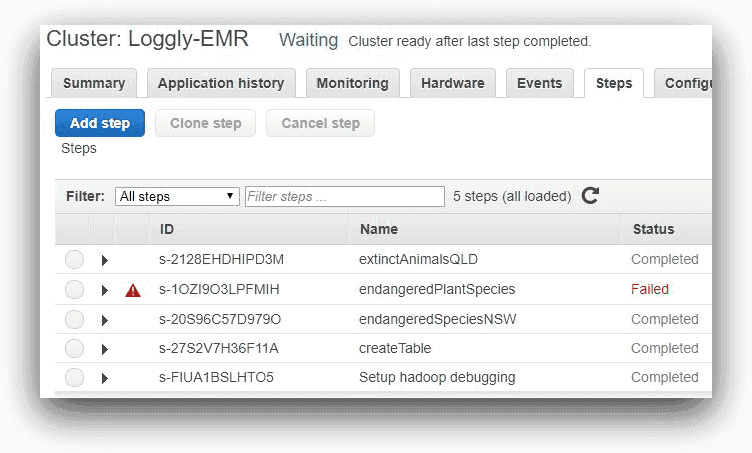The height and width of the screenshot is (453, 752).
Task: Open the Application history tab
Action: coord(221,83)
